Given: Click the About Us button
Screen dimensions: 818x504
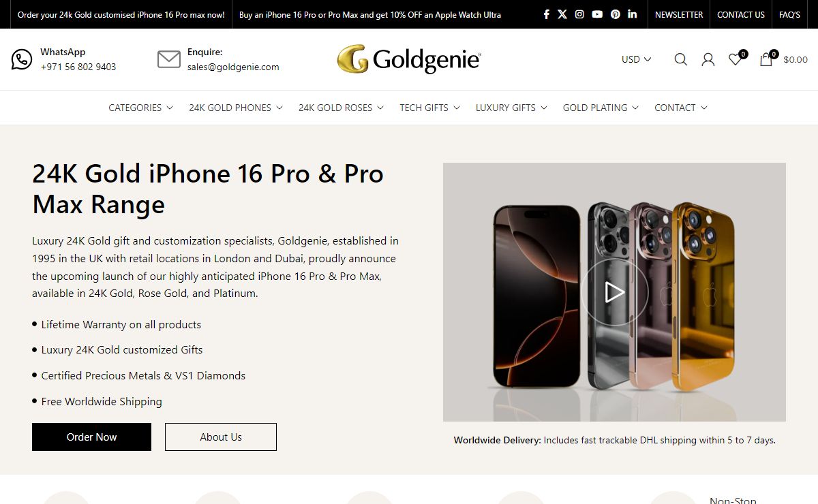Looking at the screenshot, I should 221,437.
